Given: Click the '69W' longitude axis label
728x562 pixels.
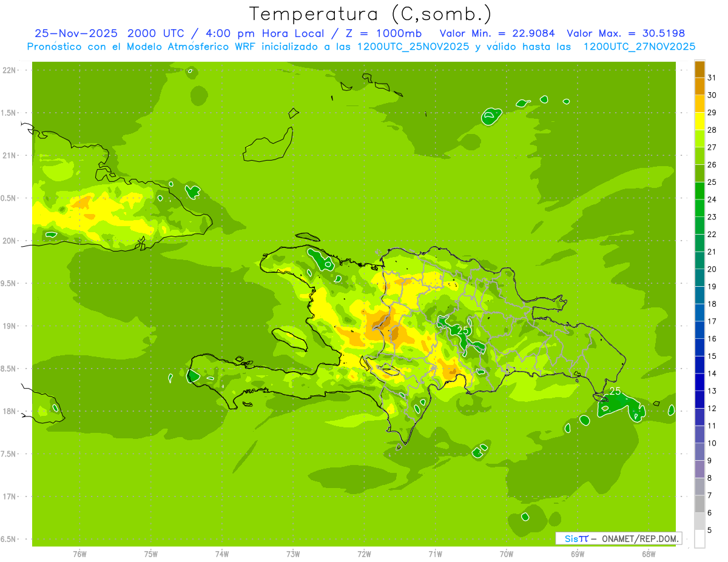Looking at the screenshot, I should 578,555.
